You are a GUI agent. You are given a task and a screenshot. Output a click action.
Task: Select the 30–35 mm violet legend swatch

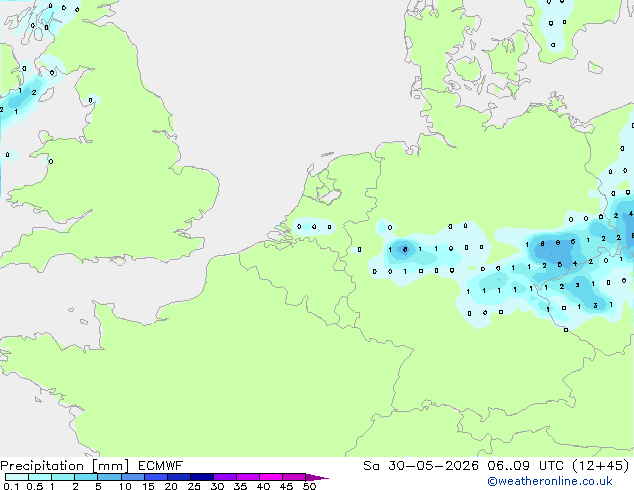pos(225,477)
